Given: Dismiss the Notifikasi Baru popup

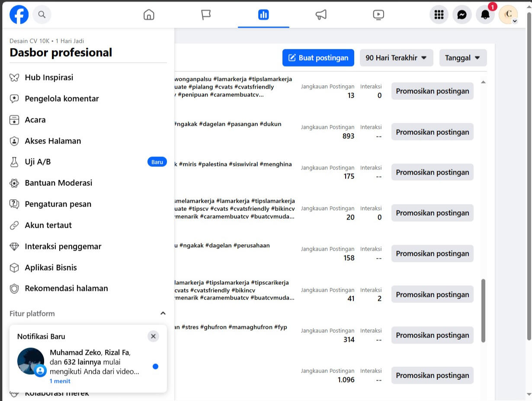Looking at the screenshot, I should [153, 336].
